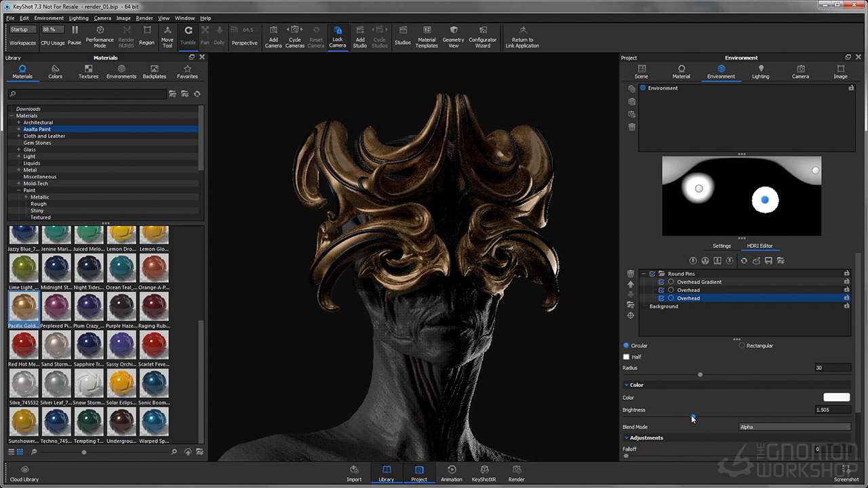Viewport: 868px width, 488px height.
Task: Open the Geometry View window
Action: 453,37
